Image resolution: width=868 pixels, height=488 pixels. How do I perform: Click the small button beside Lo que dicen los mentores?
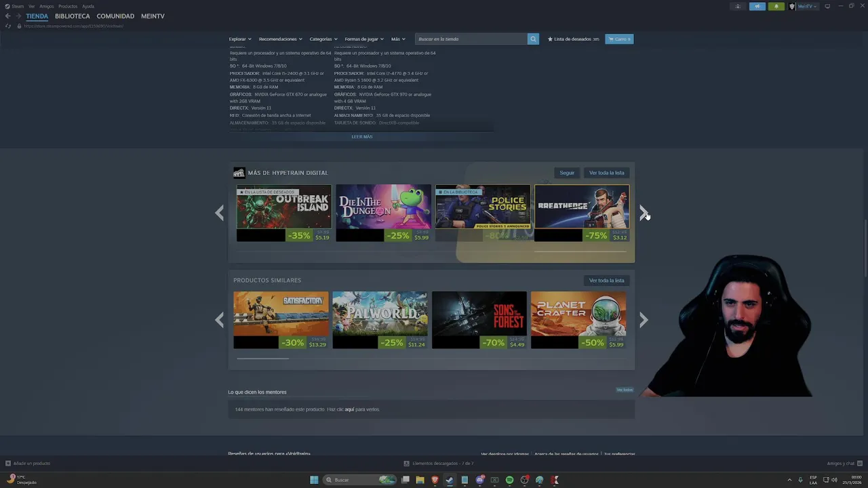pos(625,390)
